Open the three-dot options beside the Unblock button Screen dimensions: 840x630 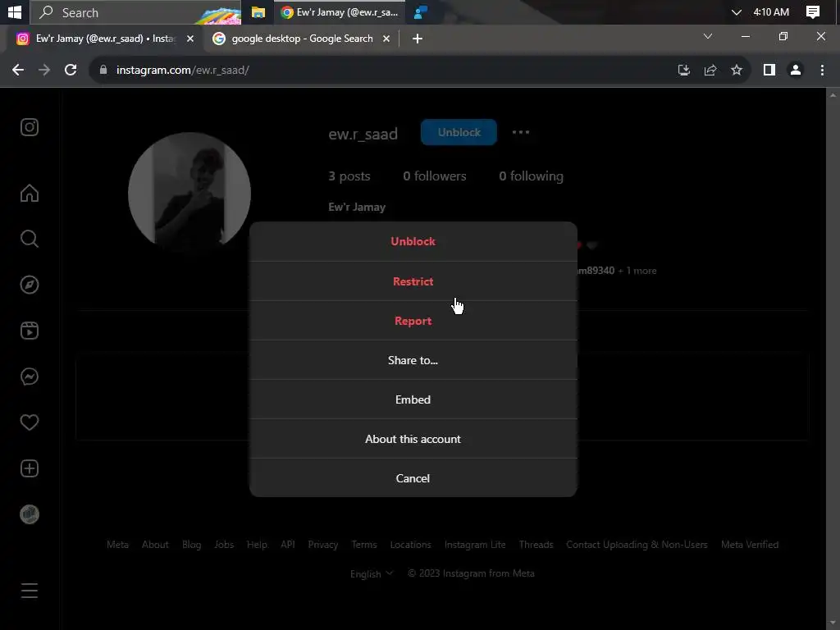tap(521, 132)
